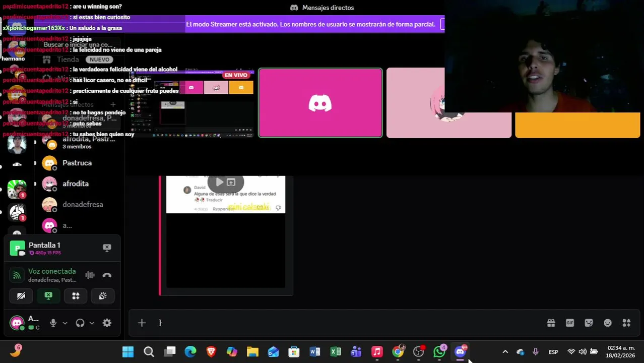Open Discord user settings gear
Image resolution: width=644 pixels, height=363 pixels.
(107, 323)
